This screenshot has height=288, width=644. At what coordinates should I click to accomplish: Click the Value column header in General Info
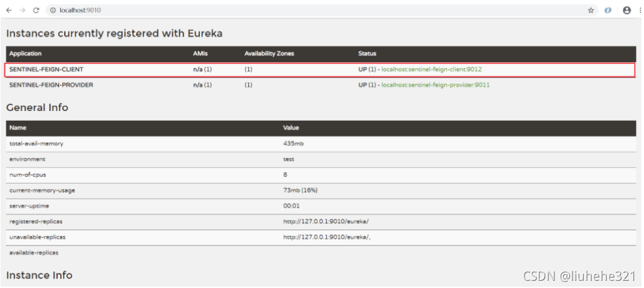pos(291,128)
